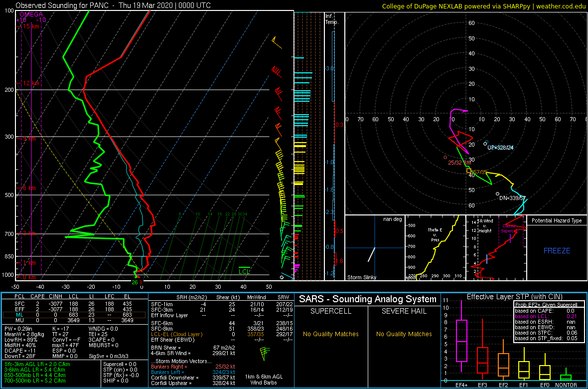The width and height of the screenshot is (588, 389).
Task: Click the SUPERCELL column heading in SARS
Action: (x=331, y=311)
